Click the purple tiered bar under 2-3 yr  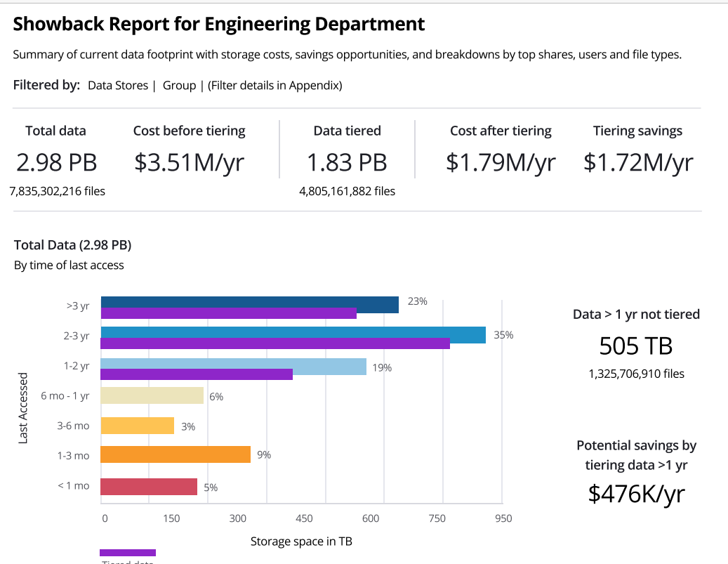[x=274, y=344]
